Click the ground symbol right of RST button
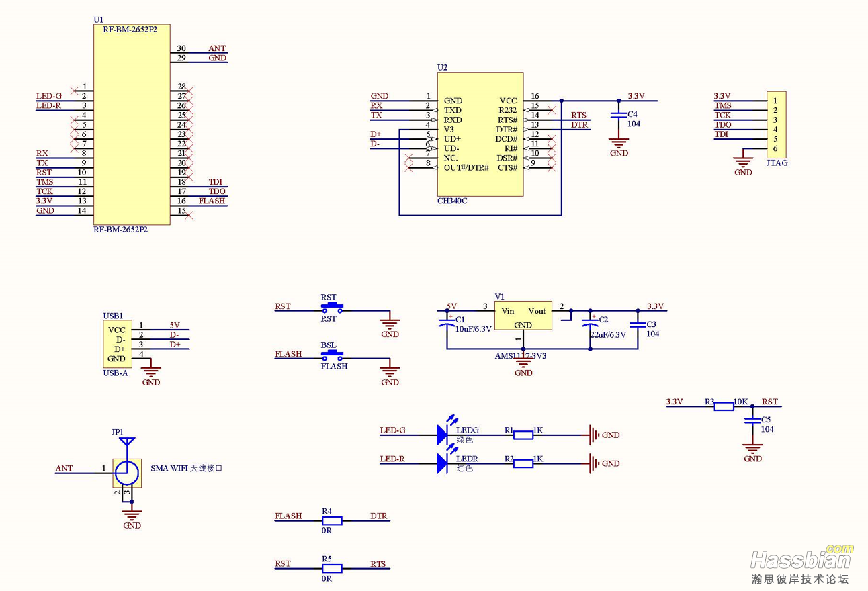The height and width of the screenshot is (591, 868). 390,324
